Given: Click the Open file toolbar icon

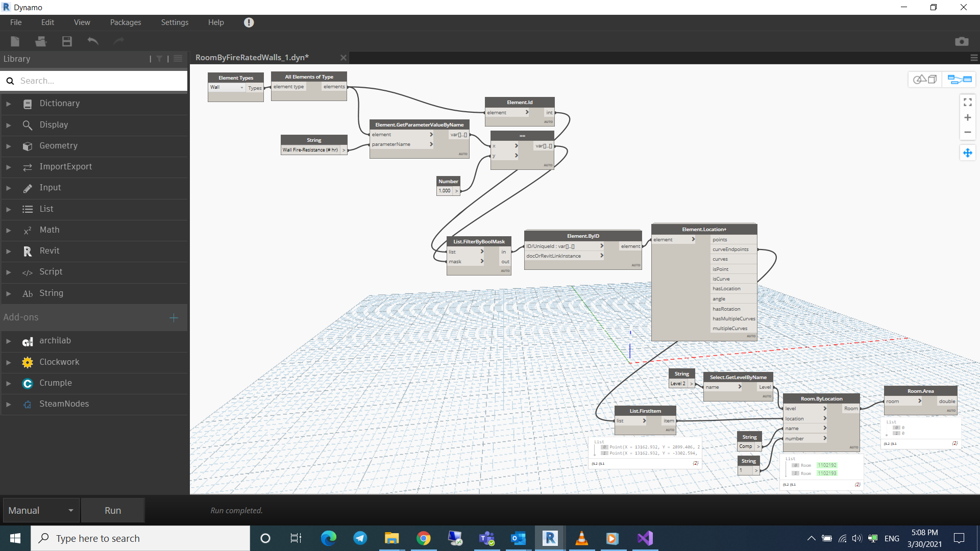Looking at the screenshot, I should pos(41,41).
